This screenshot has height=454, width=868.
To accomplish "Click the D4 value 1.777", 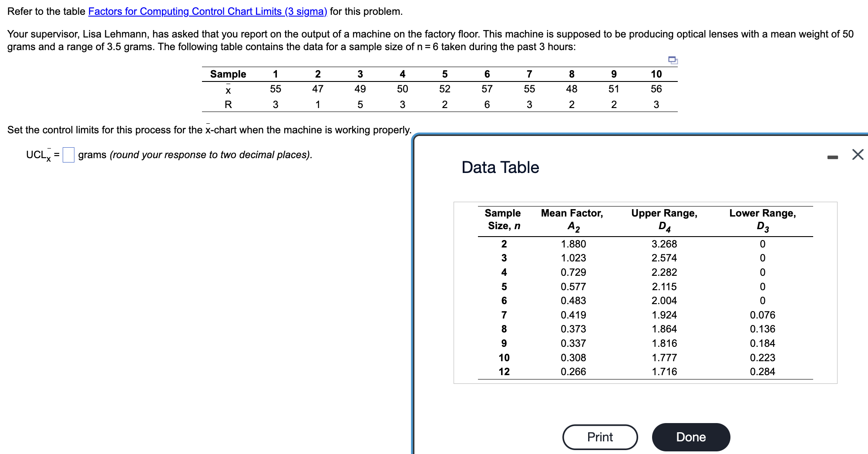I will click(x=664, y=358).
